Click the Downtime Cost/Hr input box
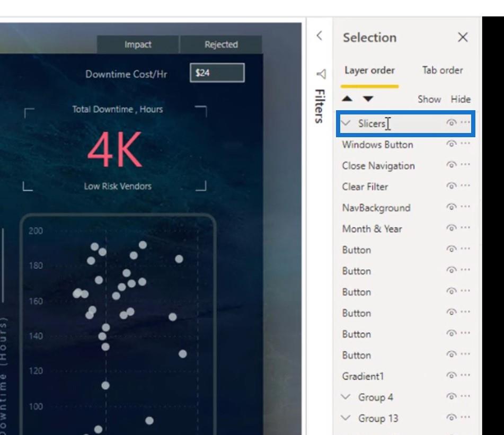Image resolution: width=504 pixels, height=435 pixels. [x=217, y=73]
